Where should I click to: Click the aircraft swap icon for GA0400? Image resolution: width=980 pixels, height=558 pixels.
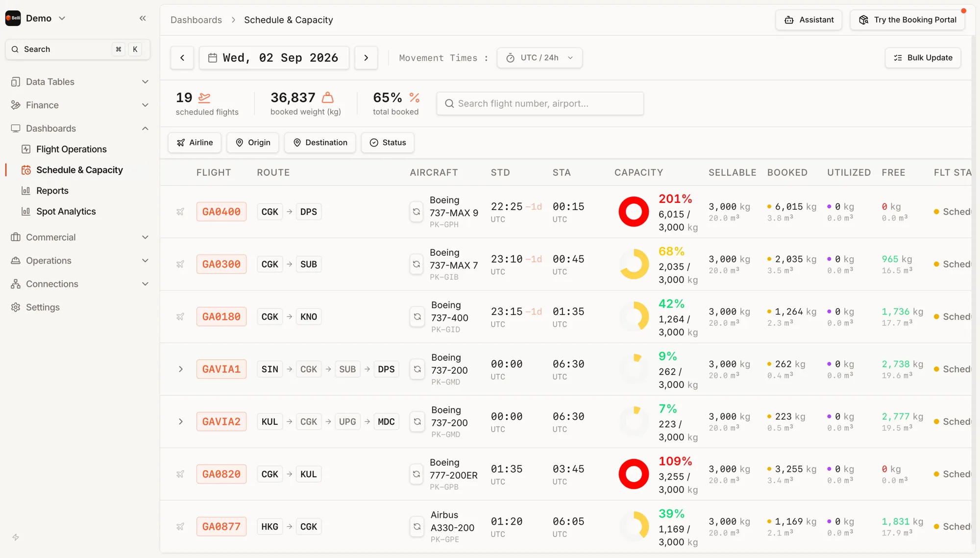tap(416, 212)
